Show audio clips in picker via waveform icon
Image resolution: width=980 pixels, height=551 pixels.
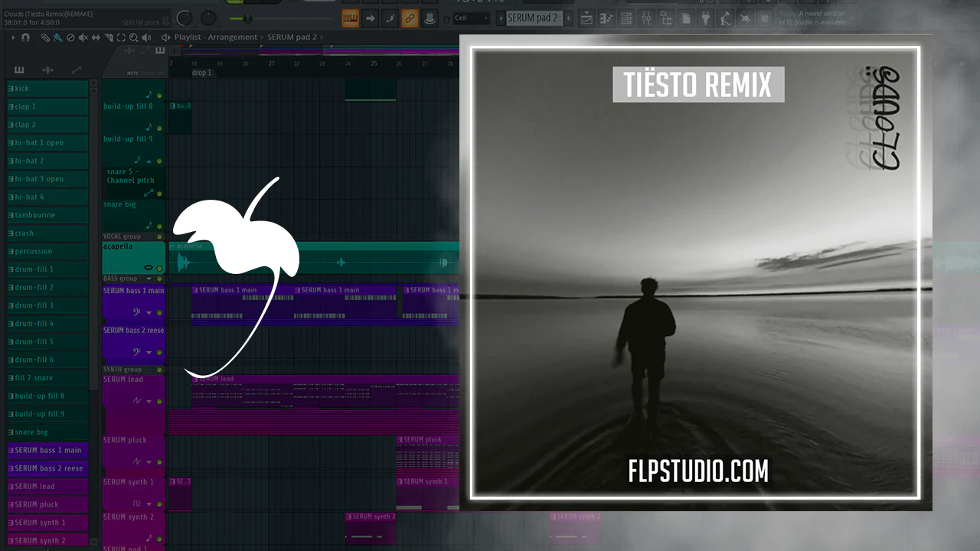(47, 70)
